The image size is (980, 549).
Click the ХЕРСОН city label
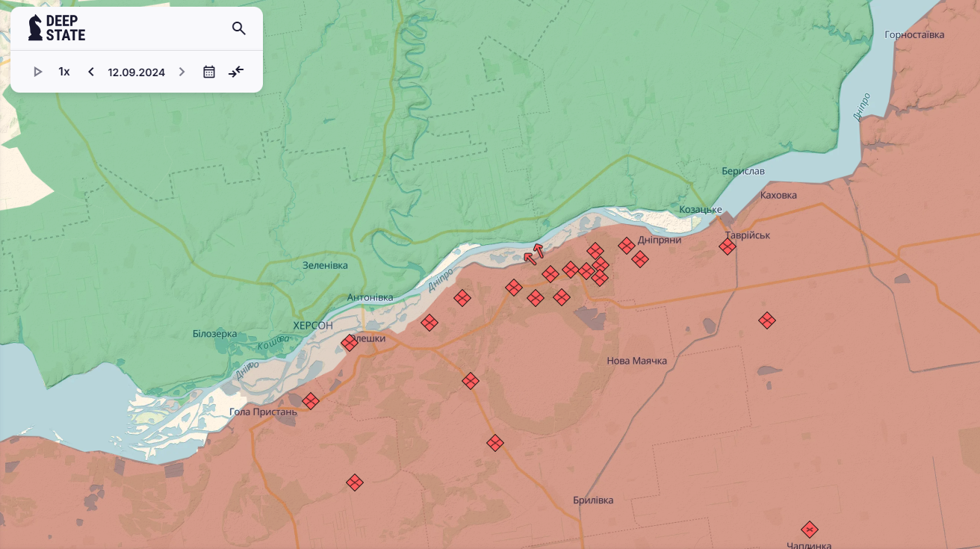313,326
